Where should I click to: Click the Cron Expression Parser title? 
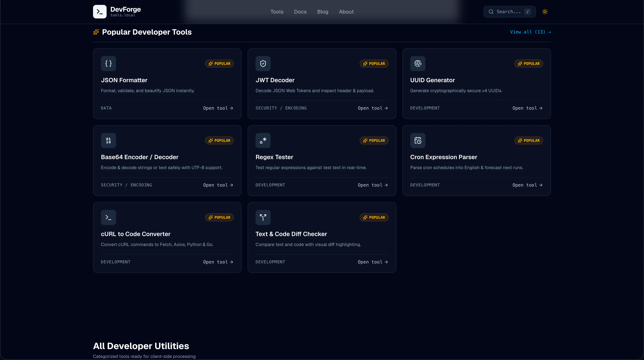[x=443, y=157]
